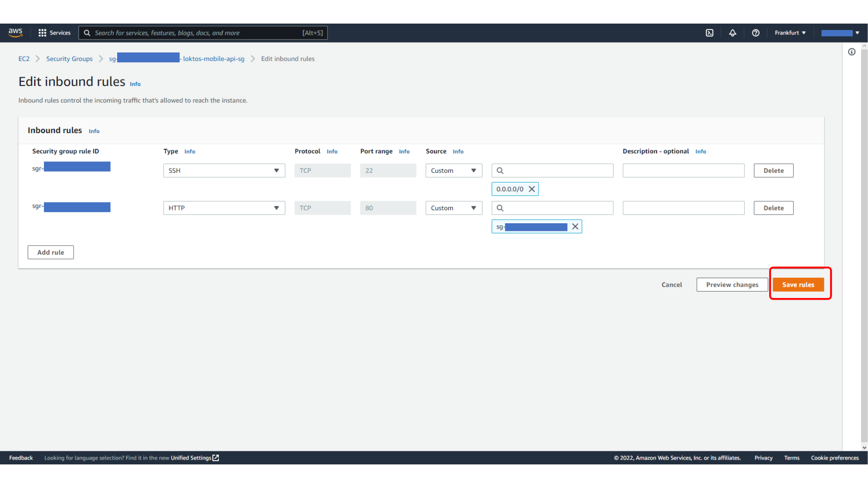Click the AWS logo home icon

click(x=15, y=33)
